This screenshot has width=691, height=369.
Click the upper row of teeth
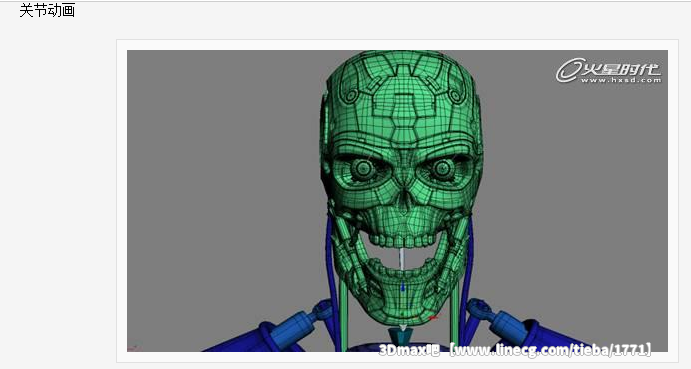402,241
